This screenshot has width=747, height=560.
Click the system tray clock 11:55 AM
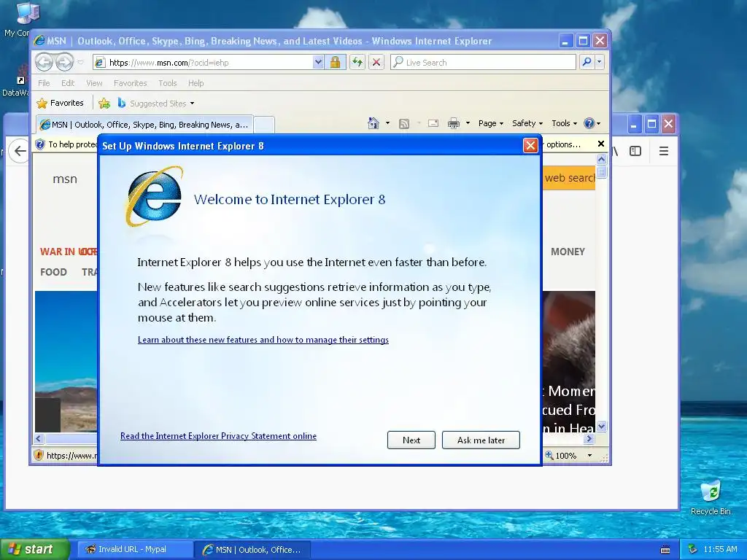720,549
